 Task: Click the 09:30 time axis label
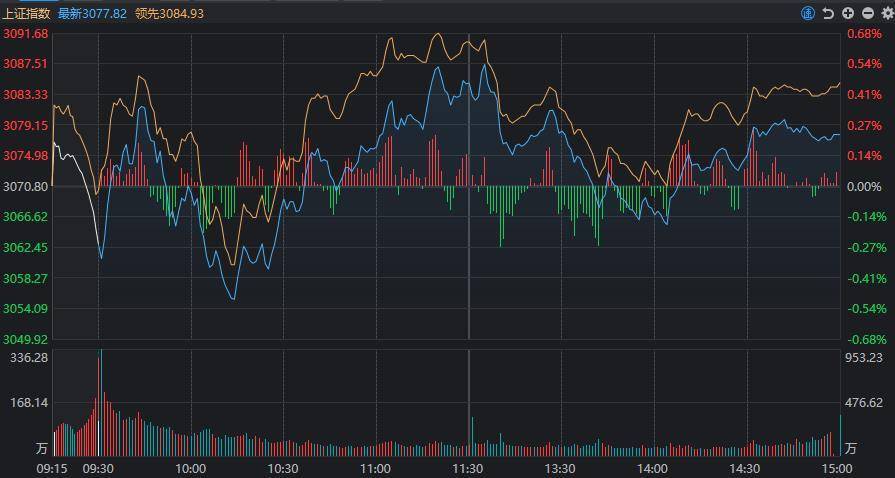click(x=98, y=468)
